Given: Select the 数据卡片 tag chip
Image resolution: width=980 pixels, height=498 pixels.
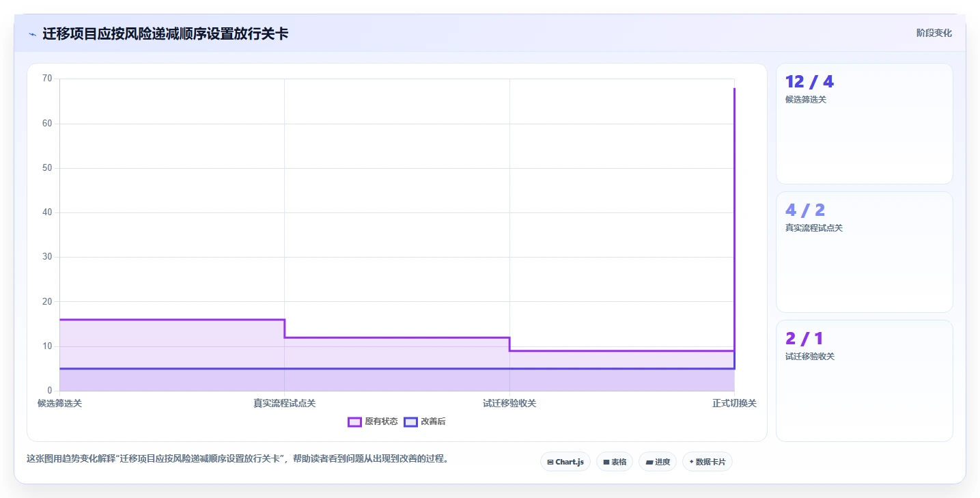Looking at the screenshot, I should (708, 462).
